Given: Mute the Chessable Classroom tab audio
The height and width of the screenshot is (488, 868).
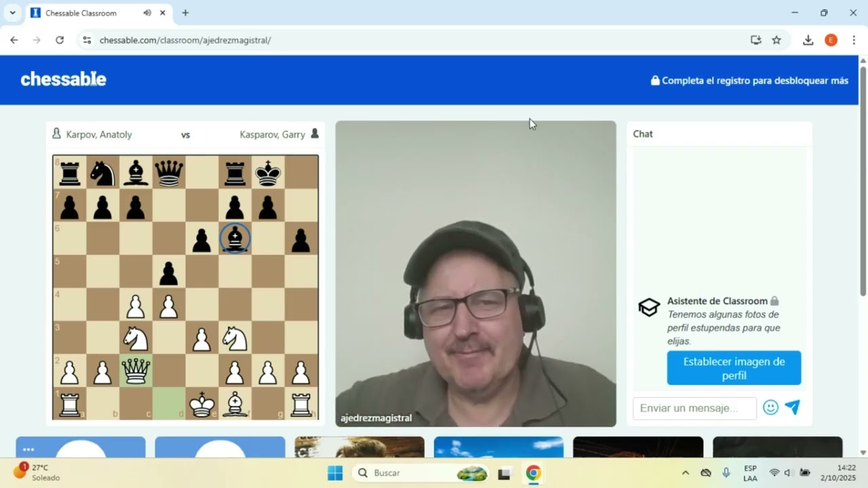Looking at the screenshot, I should (x=147, y=13).
